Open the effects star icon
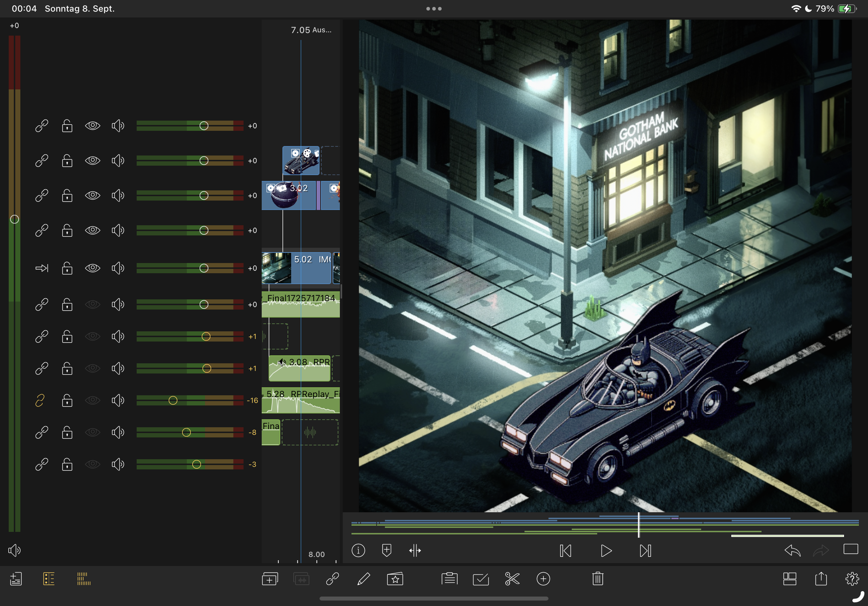Viewport: 868px width, 606px height. coord(395,579)
